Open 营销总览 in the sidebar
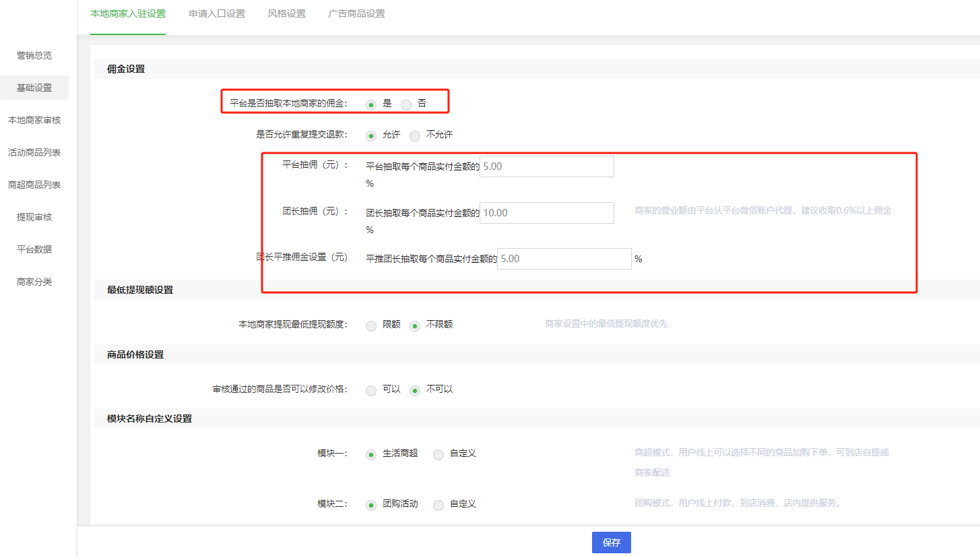The width and height of the screenshot is (980, 556). pos(34,55)
